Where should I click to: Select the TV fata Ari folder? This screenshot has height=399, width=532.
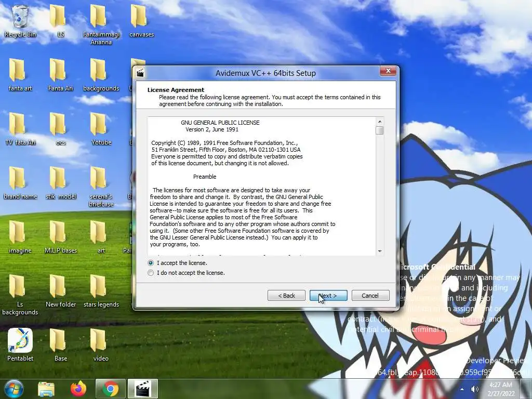point(20,129)
